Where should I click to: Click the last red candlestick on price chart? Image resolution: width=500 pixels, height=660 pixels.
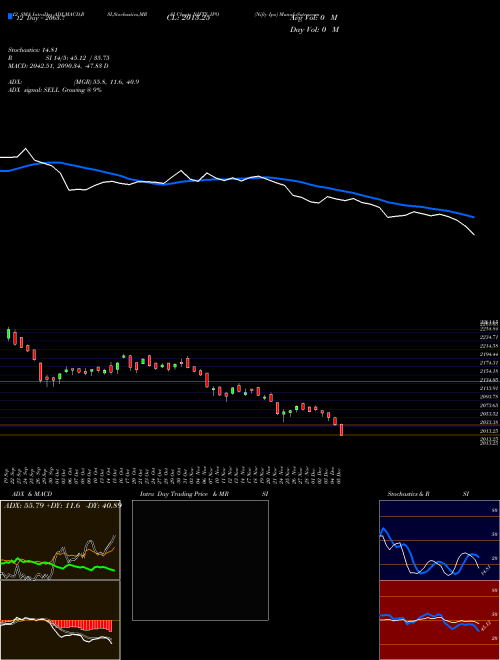(x=341, y=430)
